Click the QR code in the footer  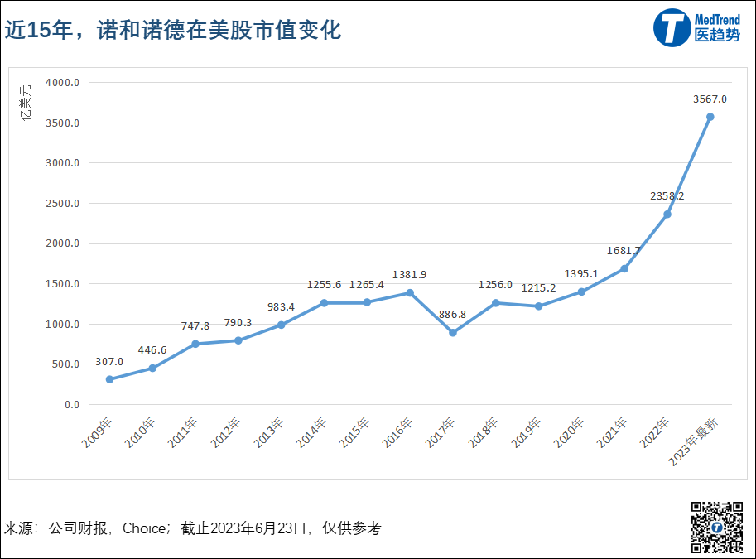point(717,528)
